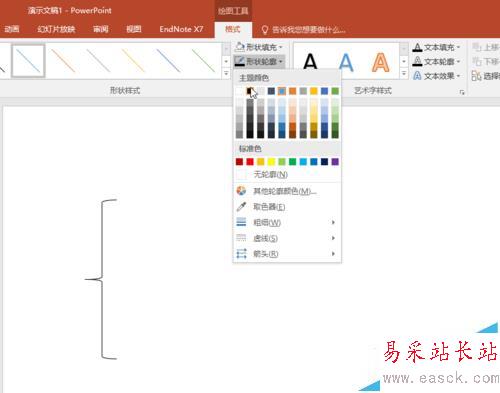Open the 形状填充 shape fill dropdown
The height and width of the screenshot is (393, 500).
coord(259,47)
